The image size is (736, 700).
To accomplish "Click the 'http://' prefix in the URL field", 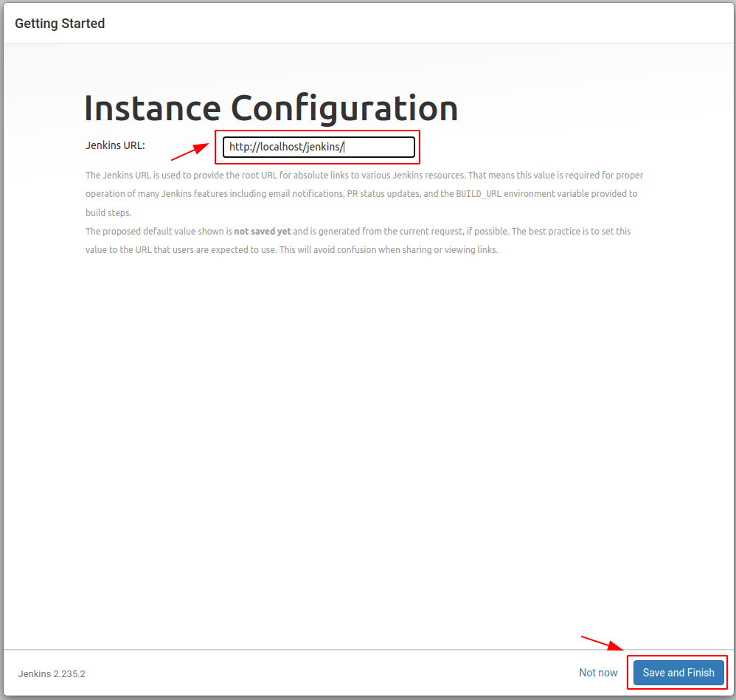I will (240, 147).
